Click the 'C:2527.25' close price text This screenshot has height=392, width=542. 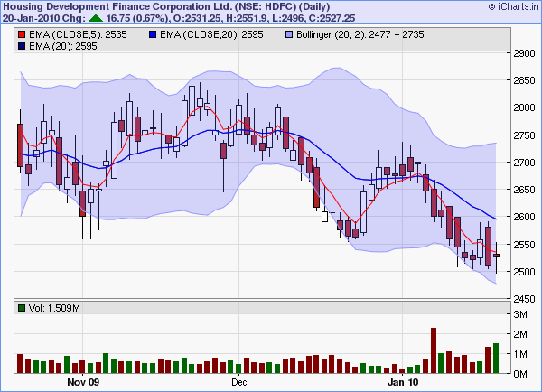pos(332,18)
